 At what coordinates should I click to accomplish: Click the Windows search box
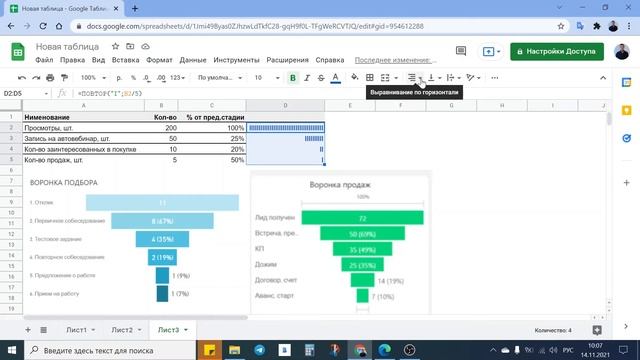tap(110, 350)
